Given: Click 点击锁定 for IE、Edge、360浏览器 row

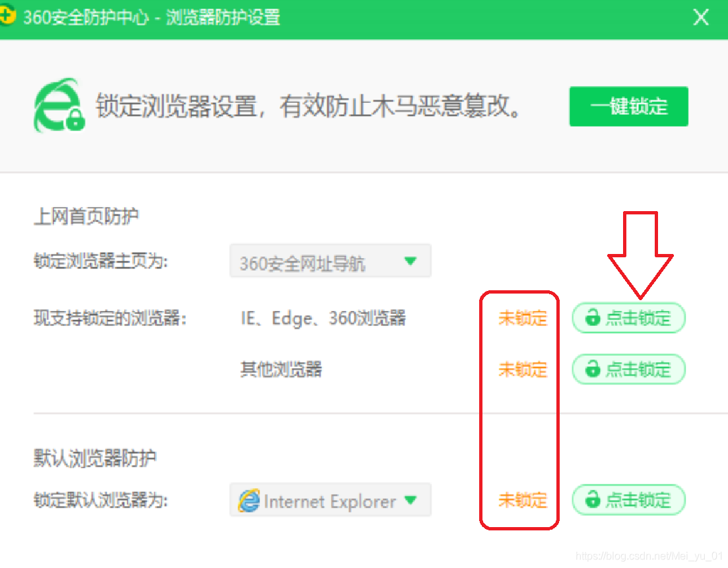Looking at the screenshot, I should [x=628, y=318].
